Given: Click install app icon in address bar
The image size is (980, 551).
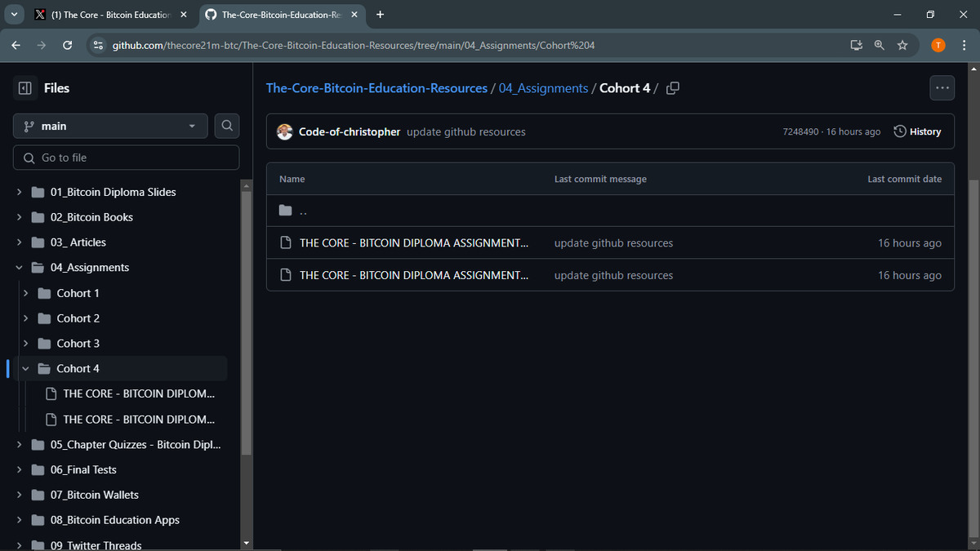Looking at the screenshot, I should coord(856,45).
